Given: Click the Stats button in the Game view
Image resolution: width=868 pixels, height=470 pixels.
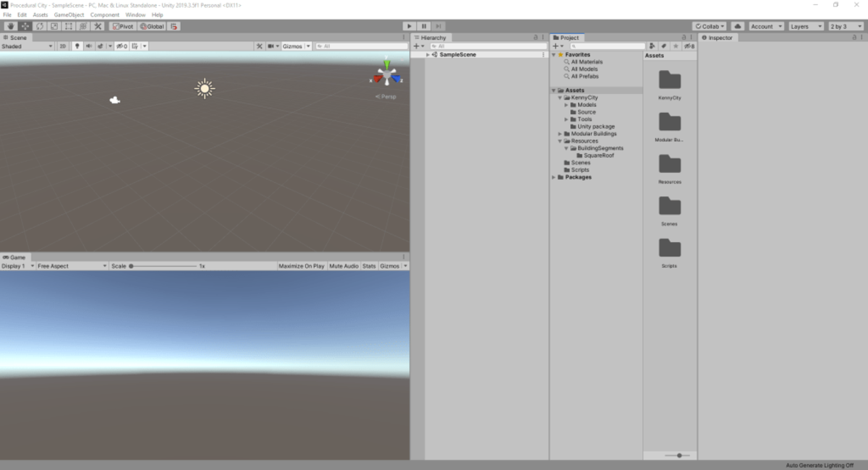Looking at the screenshot, I should point(369,266).
